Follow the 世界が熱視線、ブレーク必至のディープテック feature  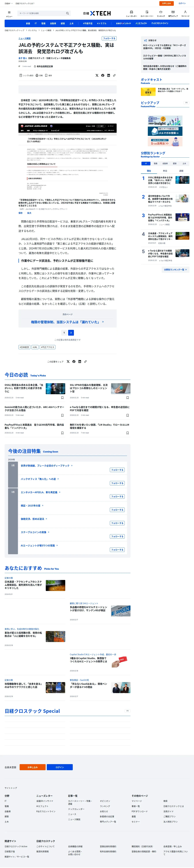[117, 470]
